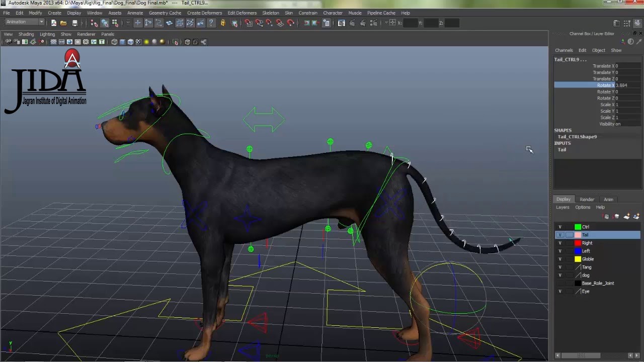The height and width of the screenshot is (362, 644).
Task: Click the Renderer menu in viewport panel
Action: point(86,34)
